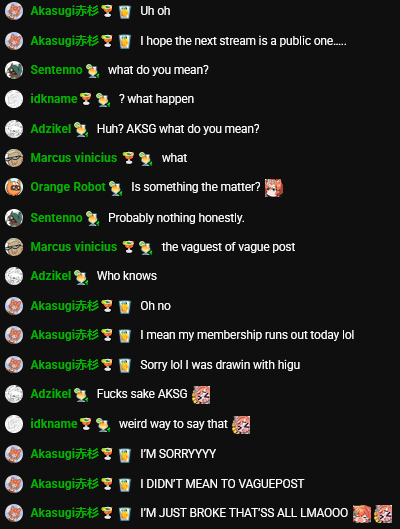Click Sentenno username on "Probably nothing honestly."
Screen dimensions: 400x529
pos(56,218)
